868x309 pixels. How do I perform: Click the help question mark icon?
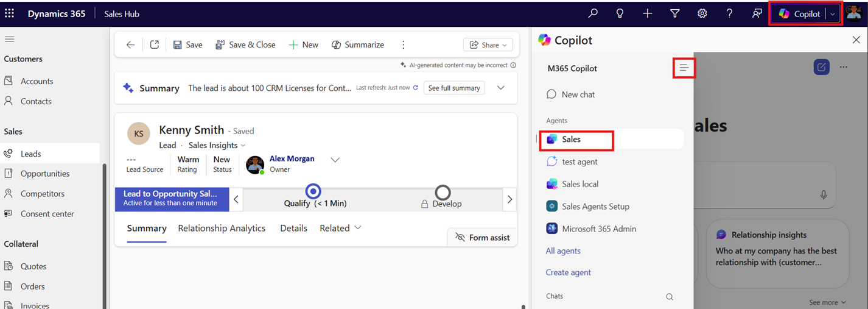click(729, 13)
